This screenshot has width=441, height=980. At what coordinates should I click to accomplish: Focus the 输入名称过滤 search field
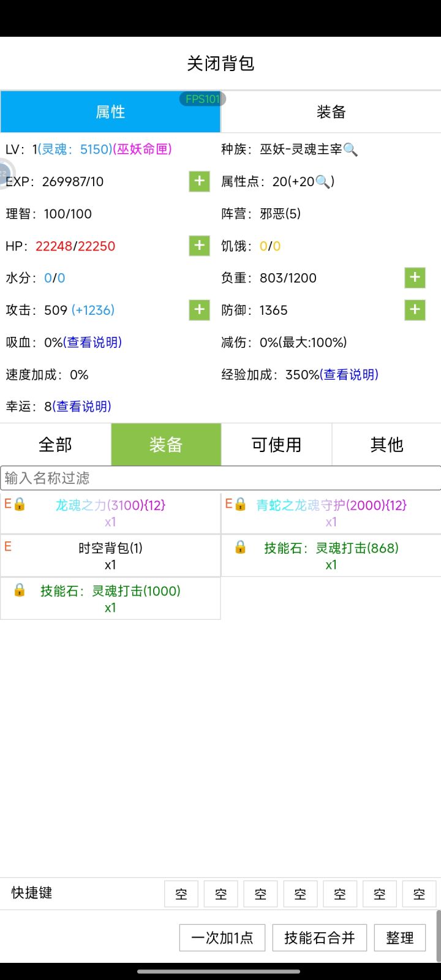click(x=221, y=478)
